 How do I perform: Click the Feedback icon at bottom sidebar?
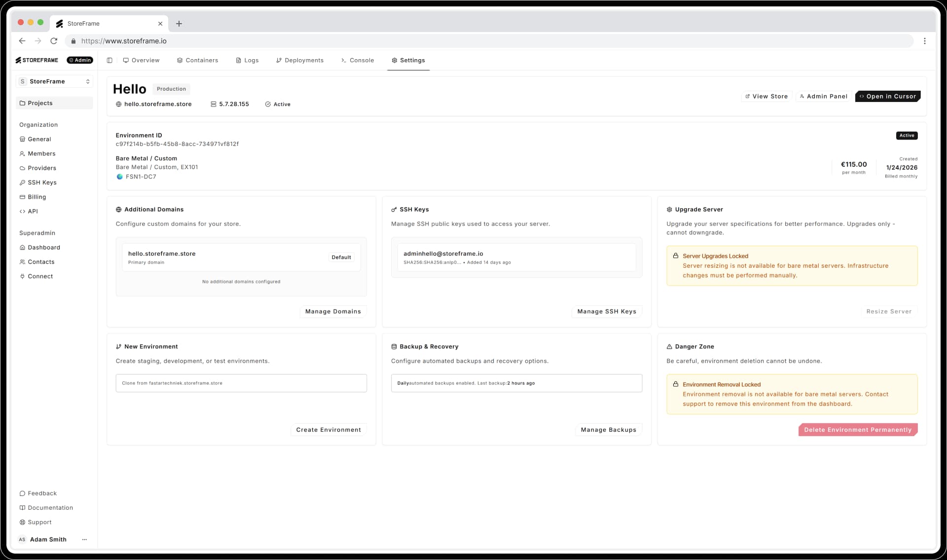pos(22,493)
